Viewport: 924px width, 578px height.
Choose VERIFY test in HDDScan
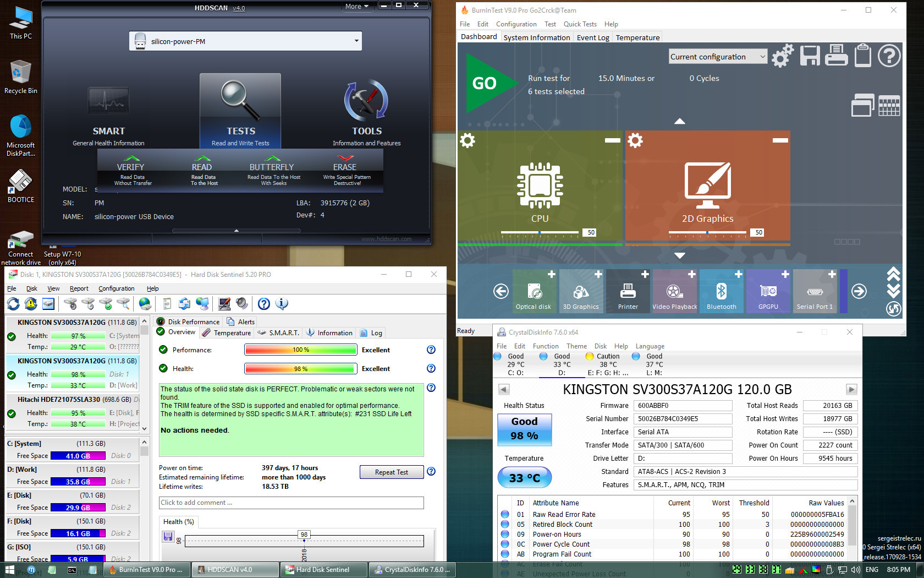pyautogui.click(x=131, y=170)
